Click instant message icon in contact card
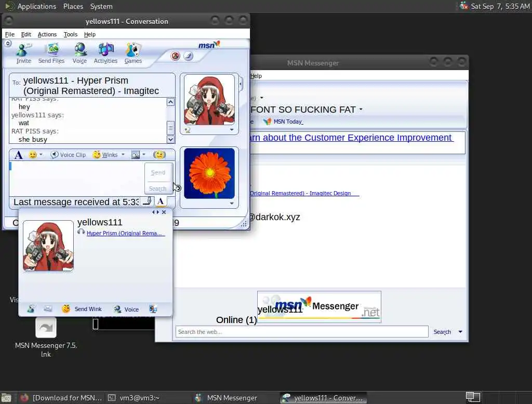Viewport: 532px width, 404px height. 31,308
